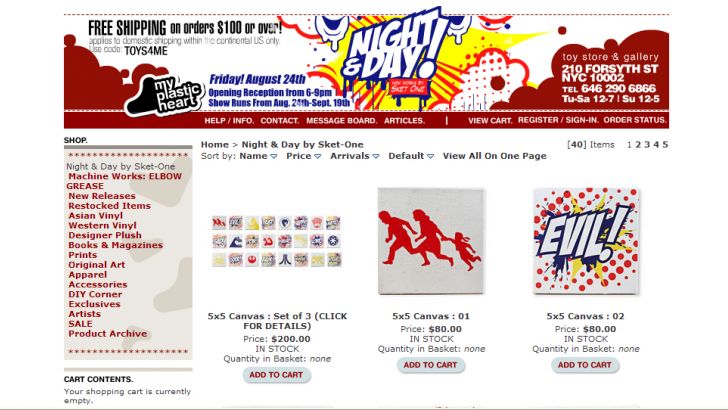Image resolution: width=728 pixels, height=410 pixels.
Task: Open the SALE category in sidebar
Action: [x=80, y=324]
